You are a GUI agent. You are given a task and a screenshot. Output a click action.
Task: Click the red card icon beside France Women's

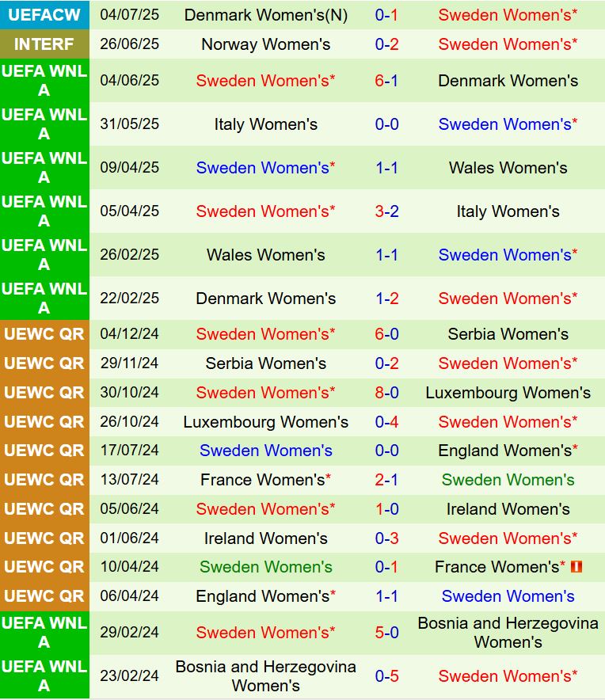click(576, 567)
